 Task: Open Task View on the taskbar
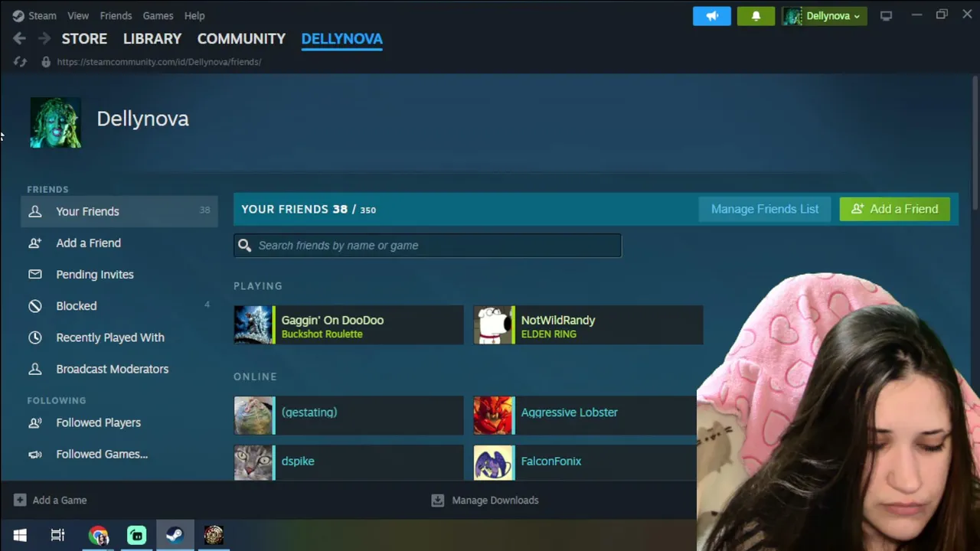pos(57,535)
